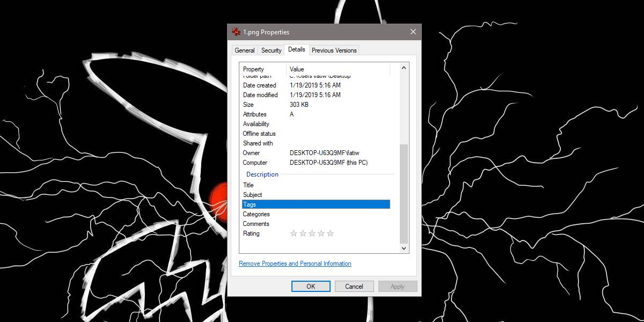Click the Apply button
This screenshot has width=644, height=322.
(x=398, y=286)
